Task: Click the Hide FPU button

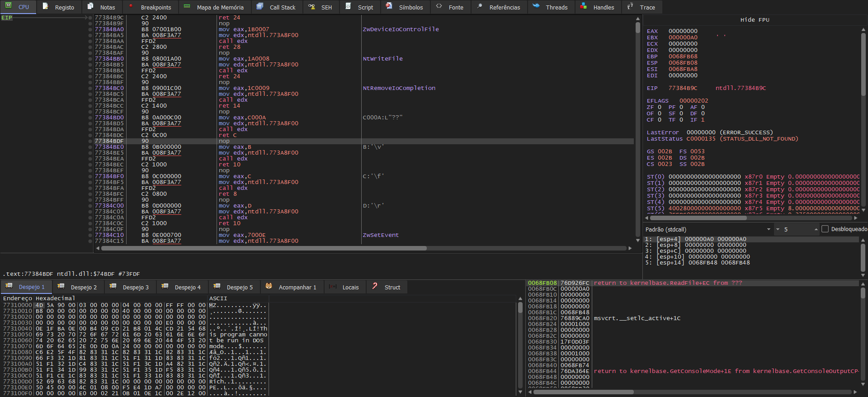Action: [x=755, y=20]
